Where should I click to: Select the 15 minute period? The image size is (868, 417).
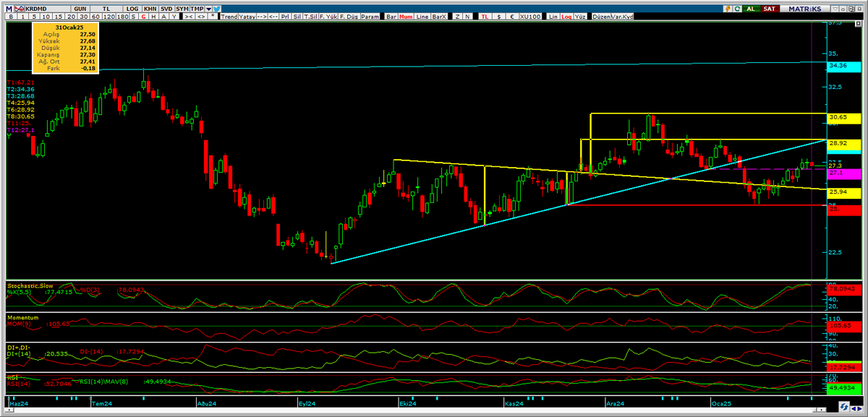[59, 16]
